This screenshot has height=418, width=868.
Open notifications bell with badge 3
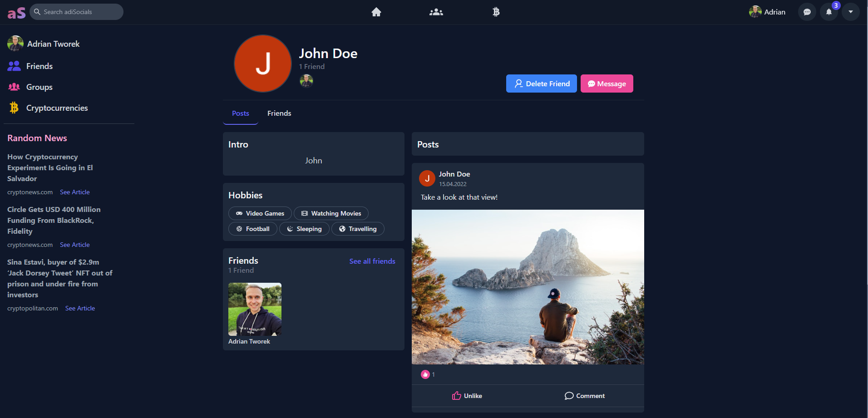(x=829, y=12)
